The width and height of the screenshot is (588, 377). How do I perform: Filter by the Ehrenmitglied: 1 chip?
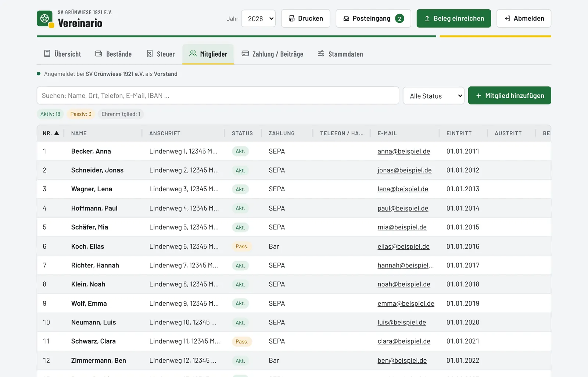[121, 114]
